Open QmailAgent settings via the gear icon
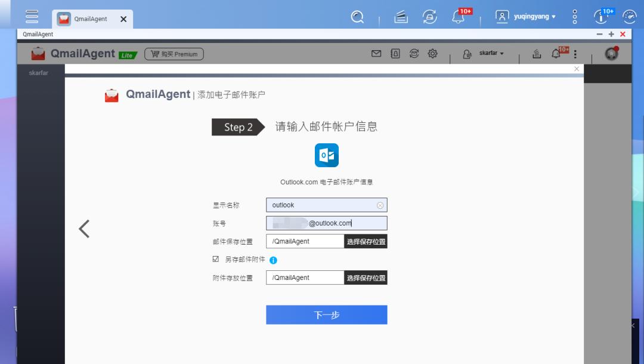The height and width of the screenshot is (364, 644). tap(432, 53)
